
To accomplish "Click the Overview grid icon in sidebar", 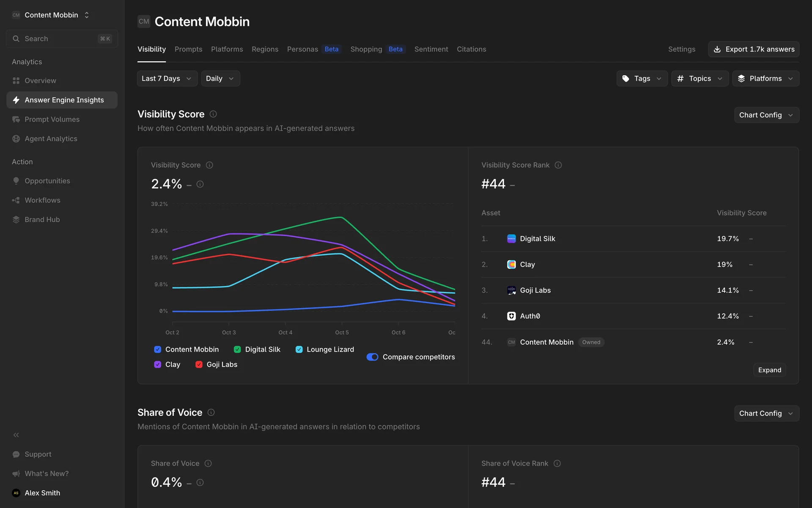I will [x=16, y=80].
